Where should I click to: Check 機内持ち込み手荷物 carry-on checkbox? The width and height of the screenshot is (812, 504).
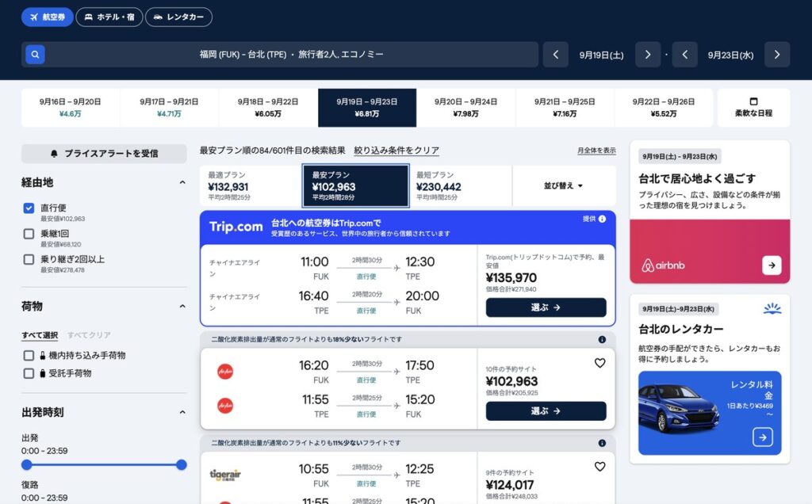[x=29, y=356]
